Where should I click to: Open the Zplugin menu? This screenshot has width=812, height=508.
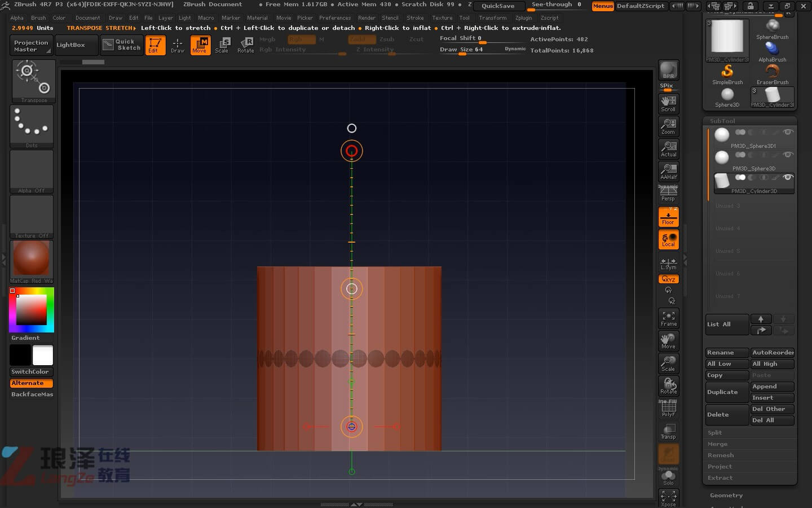(x=523, y=18)
